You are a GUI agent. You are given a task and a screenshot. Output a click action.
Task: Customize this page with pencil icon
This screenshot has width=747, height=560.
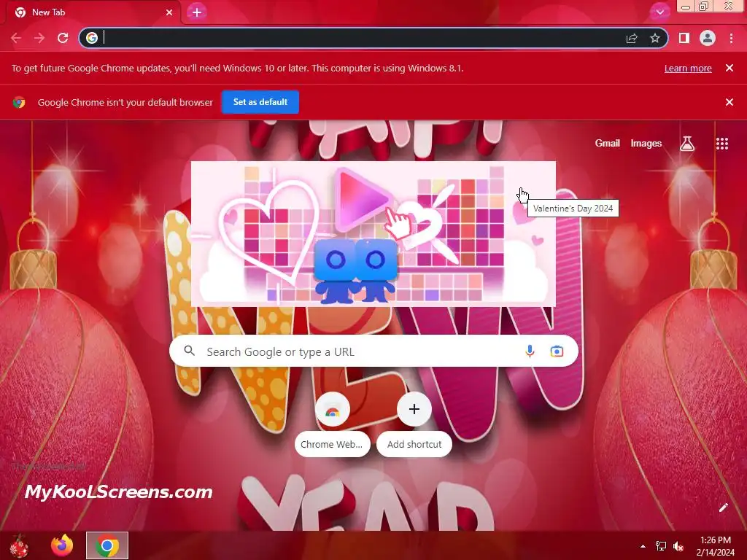[x=723, y=507]
